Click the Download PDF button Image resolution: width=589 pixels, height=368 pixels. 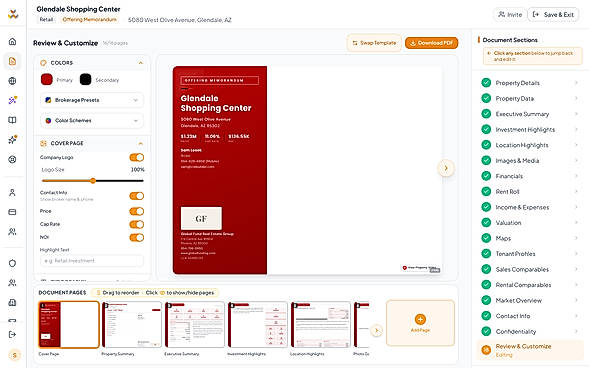[432, 43]
